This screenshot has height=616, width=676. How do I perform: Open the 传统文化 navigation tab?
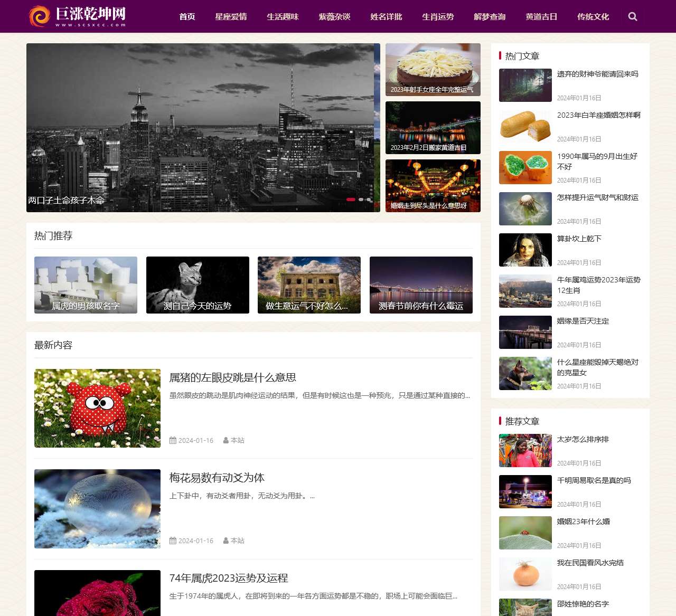click(593, 16)
